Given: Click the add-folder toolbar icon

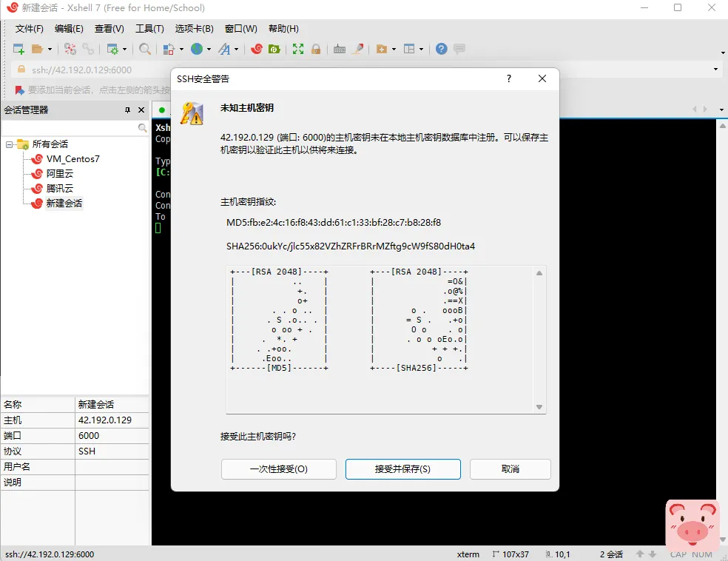Looking at the screenshot, I should pyautogui.click(x=382, y=49).
